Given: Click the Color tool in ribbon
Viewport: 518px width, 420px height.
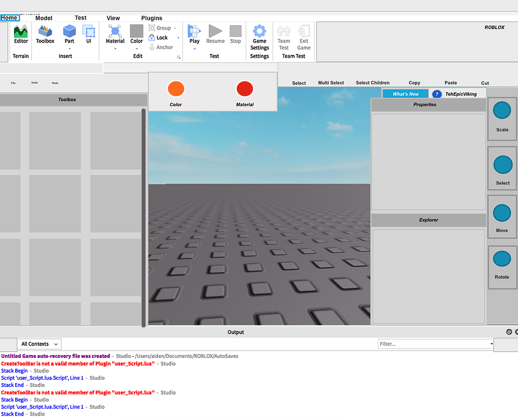Looking at the screenshot, I should [x=137, y=34].
